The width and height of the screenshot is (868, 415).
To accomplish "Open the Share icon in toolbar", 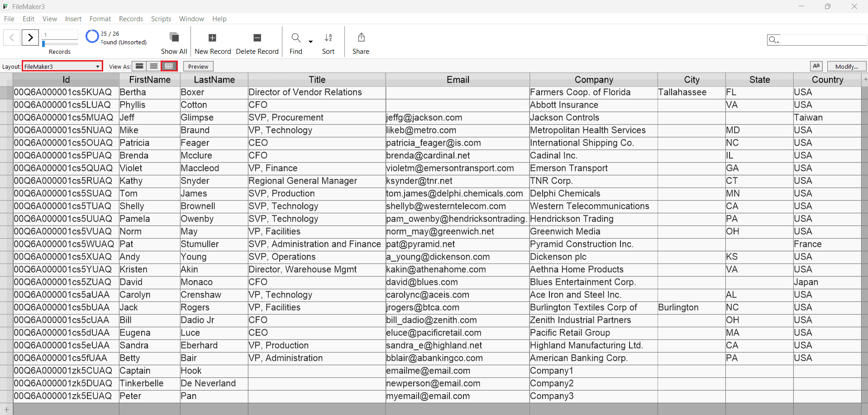I will tap(361, 38).
